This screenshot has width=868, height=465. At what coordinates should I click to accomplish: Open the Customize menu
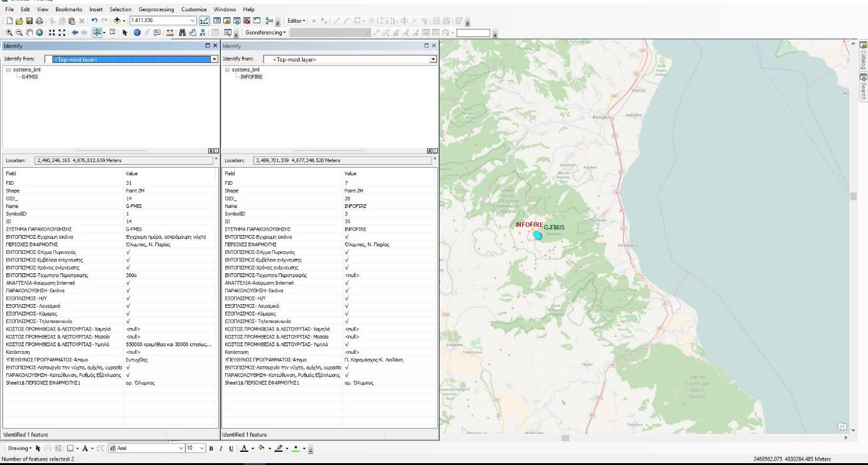(x=194, y=9)
